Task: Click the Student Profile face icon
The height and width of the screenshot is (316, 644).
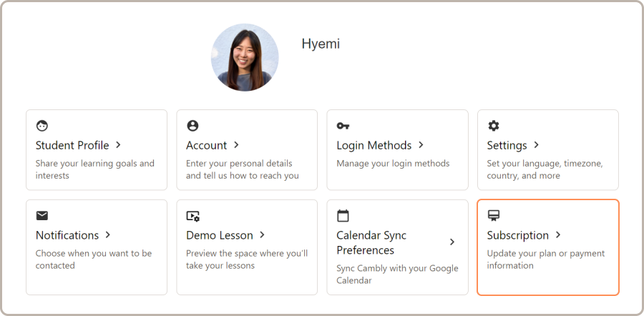Action: point(42,126)
